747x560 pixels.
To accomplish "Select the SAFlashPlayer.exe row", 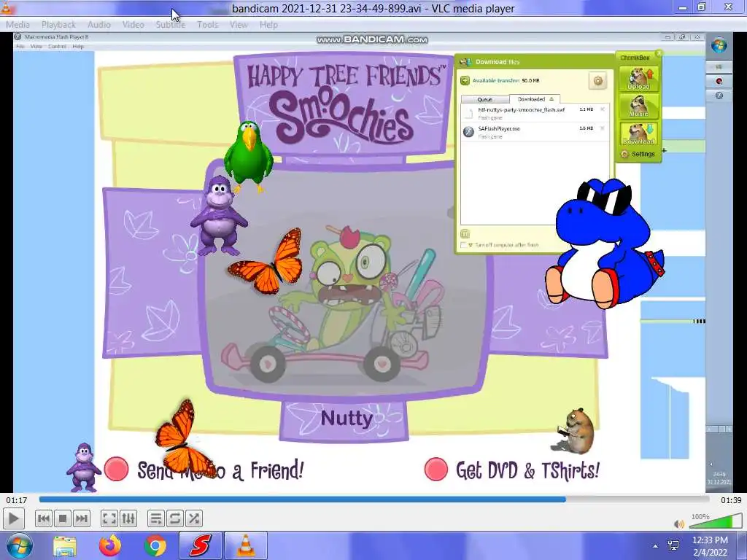I will [x=535, y=131].
